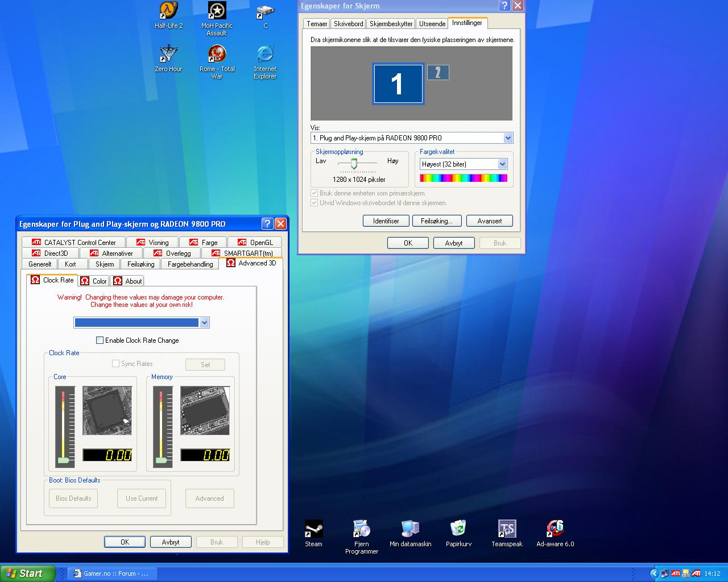728x582 pixels.
Task: Open the Skjermbeskytter tab
Action: pos(391,24)
